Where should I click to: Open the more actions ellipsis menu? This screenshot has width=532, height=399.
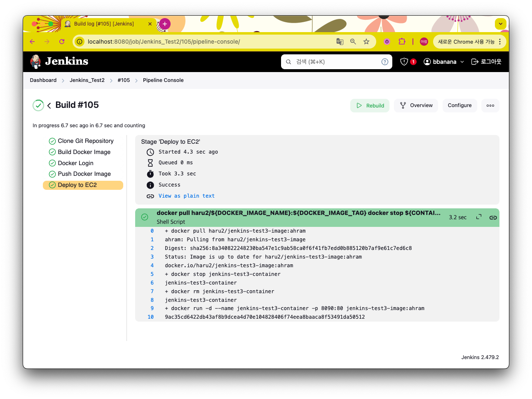click(490, 105)
